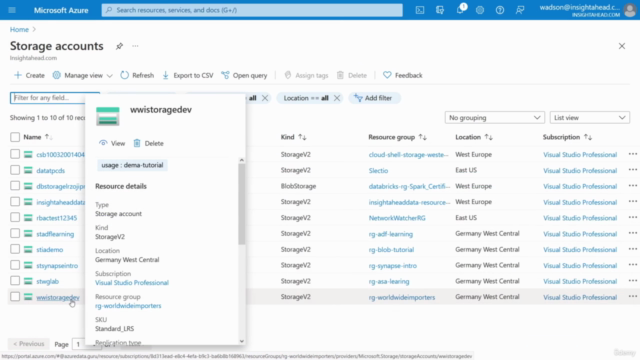Click View in wwistoragedev popup
Viewport: 640px width, 360px height.
pyautogui.click(x=112, y=143)
